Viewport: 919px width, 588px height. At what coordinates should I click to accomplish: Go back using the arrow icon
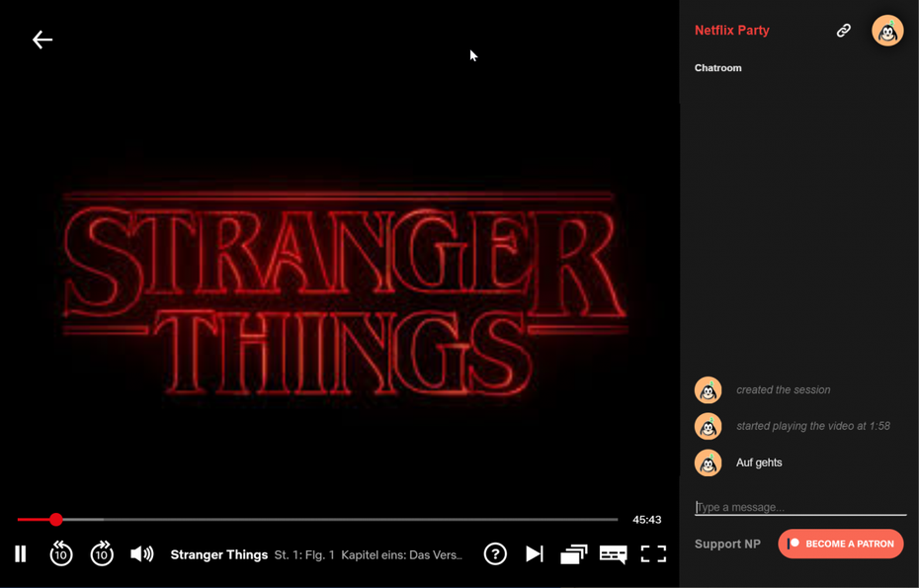[x=42, y=40]
